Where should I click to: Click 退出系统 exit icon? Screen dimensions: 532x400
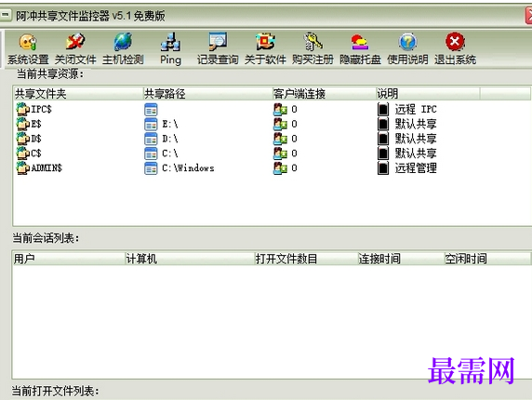[456, 49]
